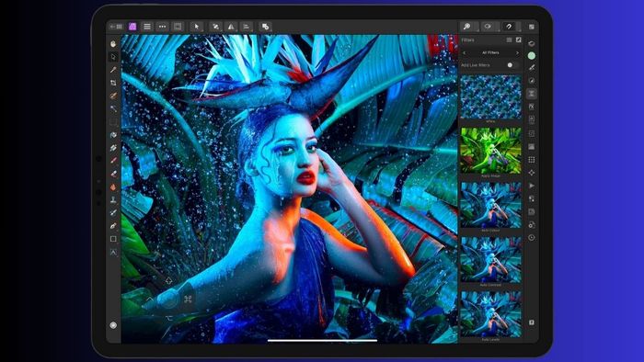This screenshot has width=644, height=362.
Task: Open the purple Photo Persona icon
Action: point(132,27)
